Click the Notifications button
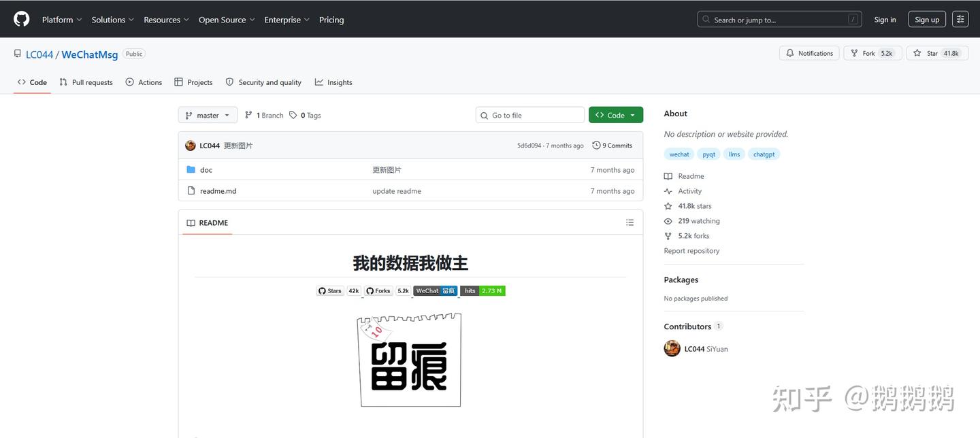The height and width of the screenshot is (438, 980). (809, 53)
